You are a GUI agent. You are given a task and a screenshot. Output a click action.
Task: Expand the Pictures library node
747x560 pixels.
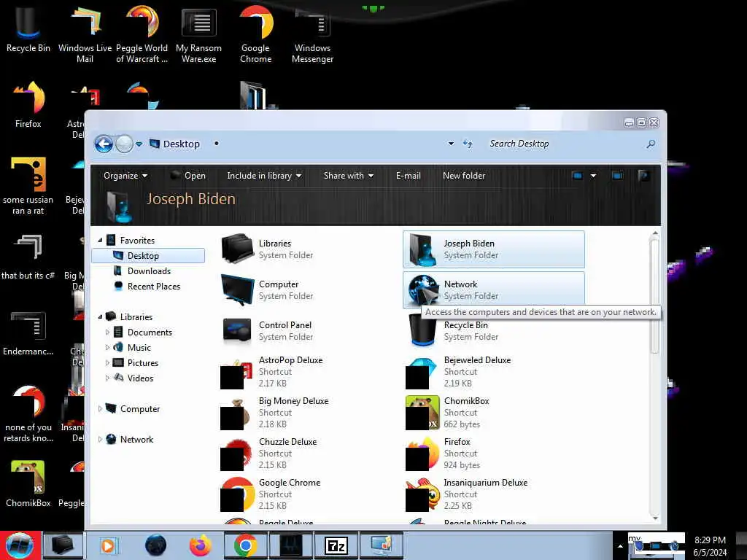(x=107, y=363)
